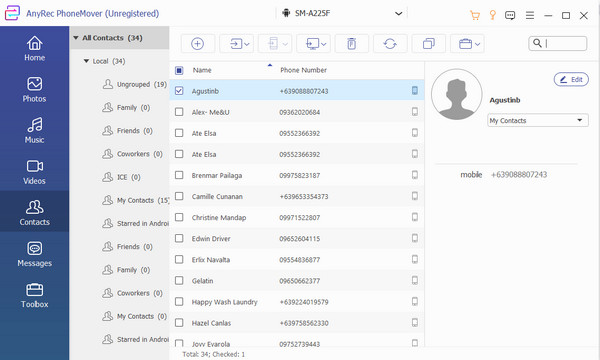Screen dimensions: 600x360
Task: Uncheck the Agustinb contact checkbox
Action: (179, 91)
